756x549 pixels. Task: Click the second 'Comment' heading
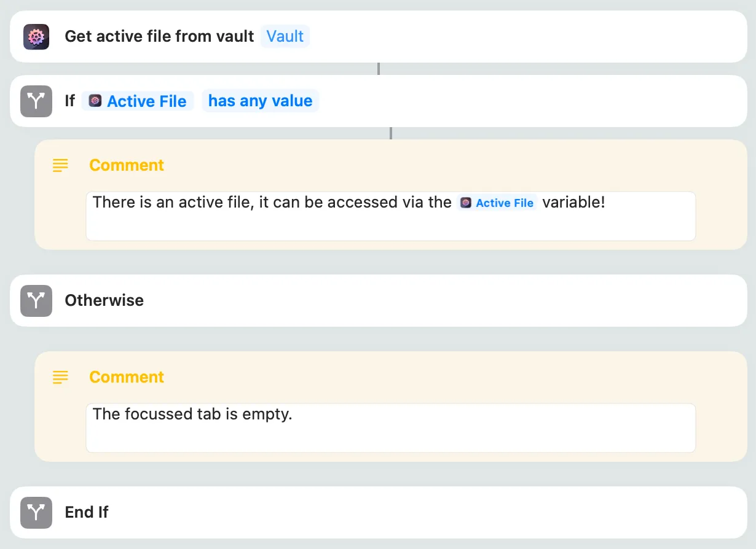127,377
